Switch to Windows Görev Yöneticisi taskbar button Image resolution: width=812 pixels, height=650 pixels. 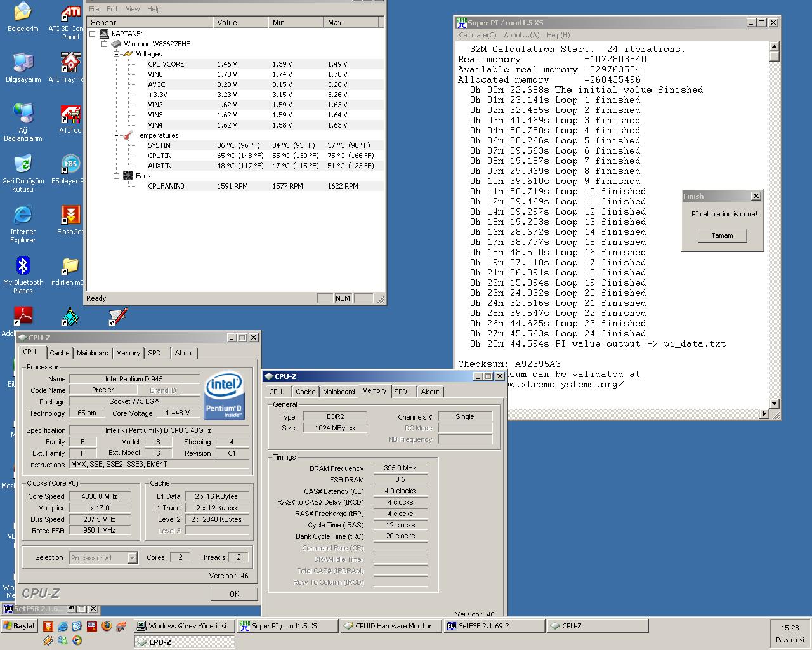[x=184, y=626]
